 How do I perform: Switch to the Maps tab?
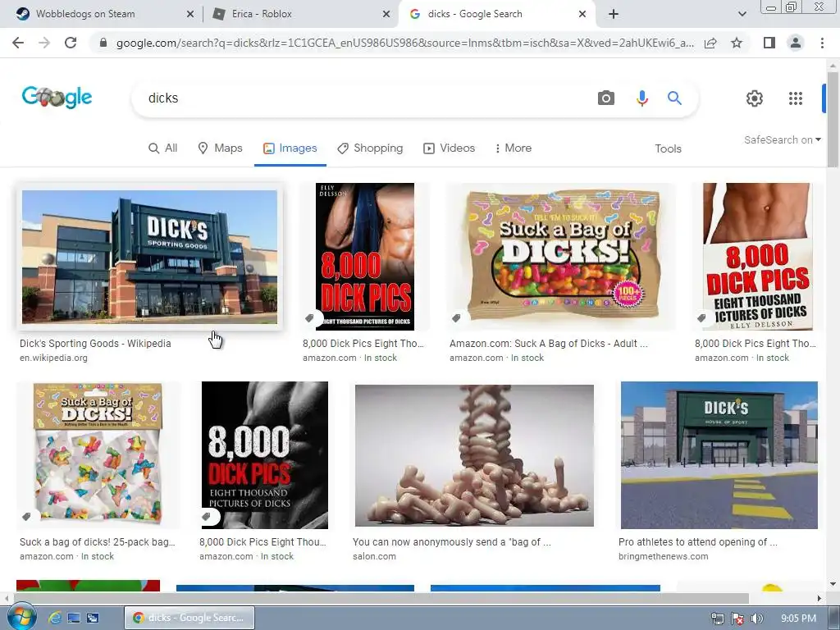point(220,148)
